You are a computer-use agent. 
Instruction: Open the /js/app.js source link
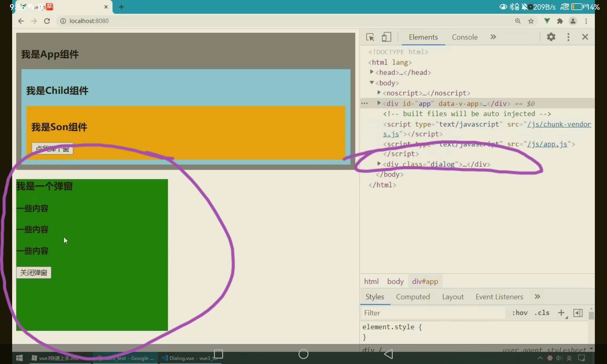click(547, 144)
